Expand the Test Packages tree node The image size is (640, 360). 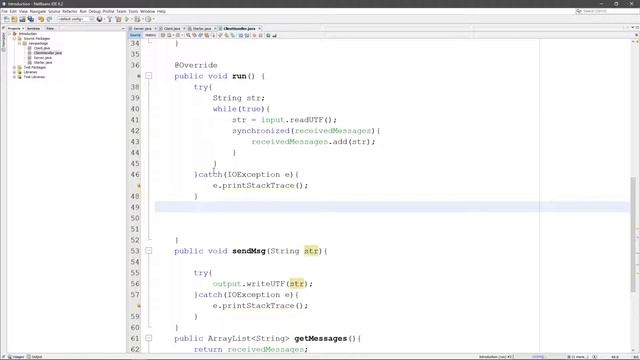14,67
